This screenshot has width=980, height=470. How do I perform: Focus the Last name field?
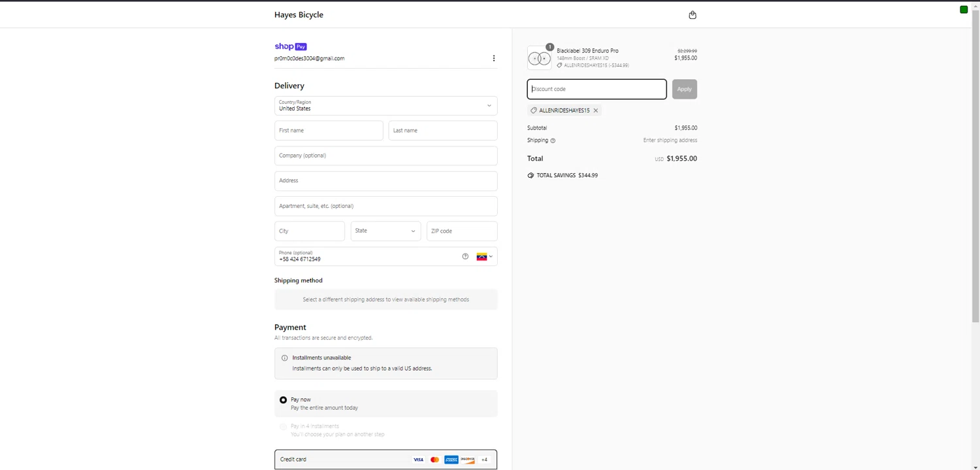pyautogui.click(x=443, y=130)
